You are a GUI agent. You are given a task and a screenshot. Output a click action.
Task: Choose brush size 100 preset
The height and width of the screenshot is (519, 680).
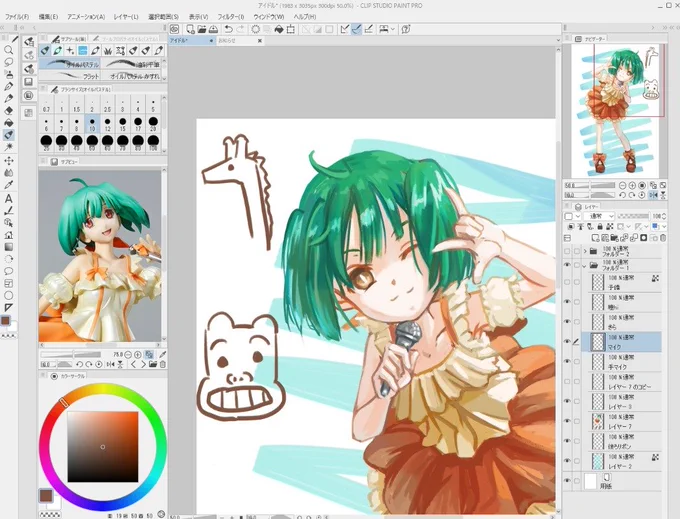point(153,143)
